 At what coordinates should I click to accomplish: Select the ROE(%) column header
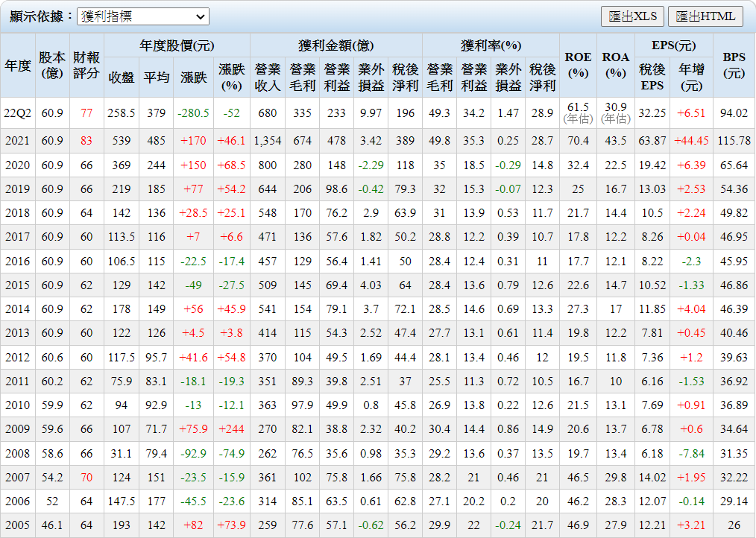click(578, 66)
